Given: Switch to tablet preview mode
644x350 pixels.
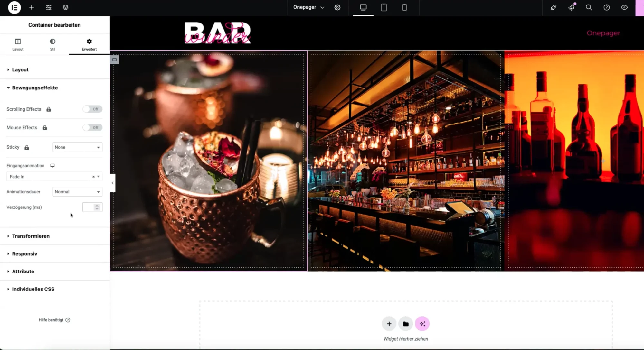Looking at the screenshot, I should 384,7.
